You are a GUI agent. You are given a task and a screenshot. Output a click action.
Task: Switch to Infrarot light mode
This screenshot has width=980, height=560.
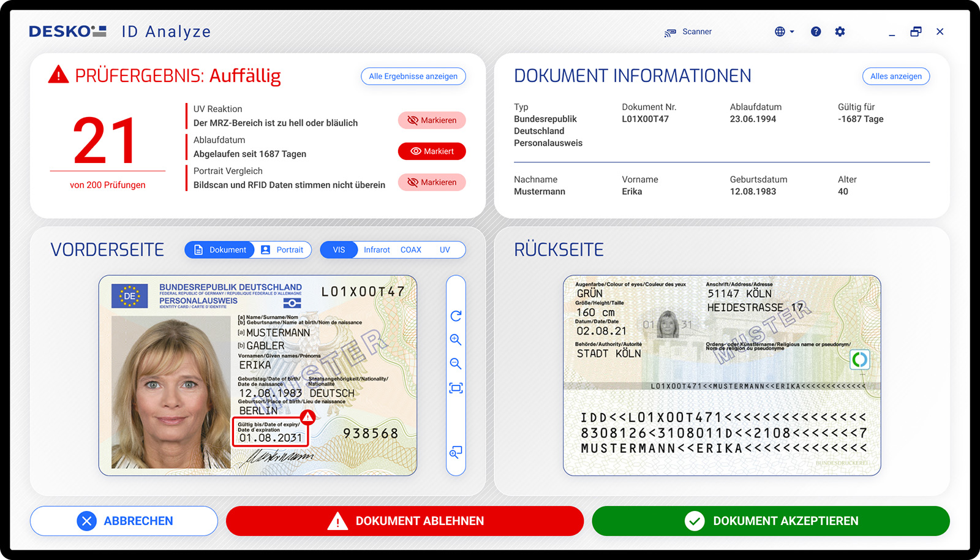tap(377, 250)
